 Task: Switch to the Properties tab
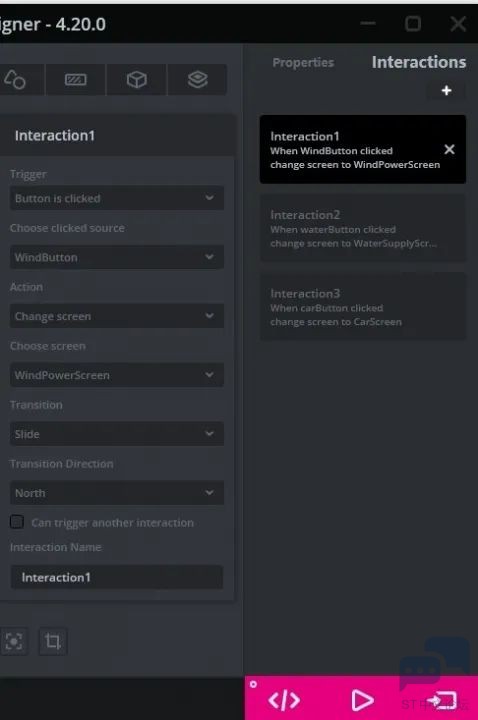[303, 62]
